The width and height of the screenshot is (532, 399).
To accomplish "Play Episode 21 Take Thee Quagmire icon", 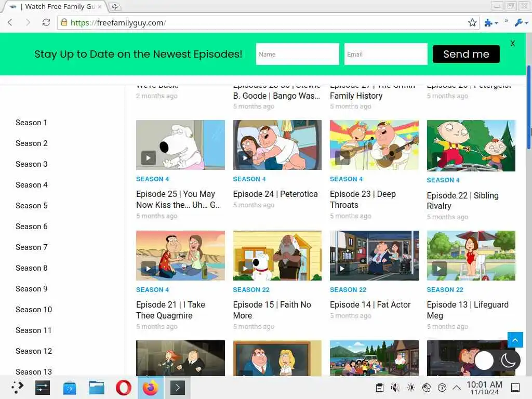I will coord(148,269).
